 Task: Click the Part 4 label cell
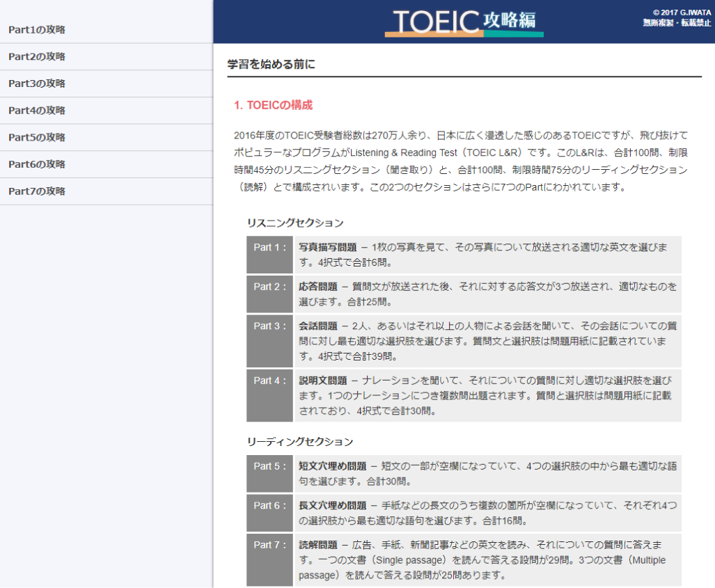click(269, 395)
